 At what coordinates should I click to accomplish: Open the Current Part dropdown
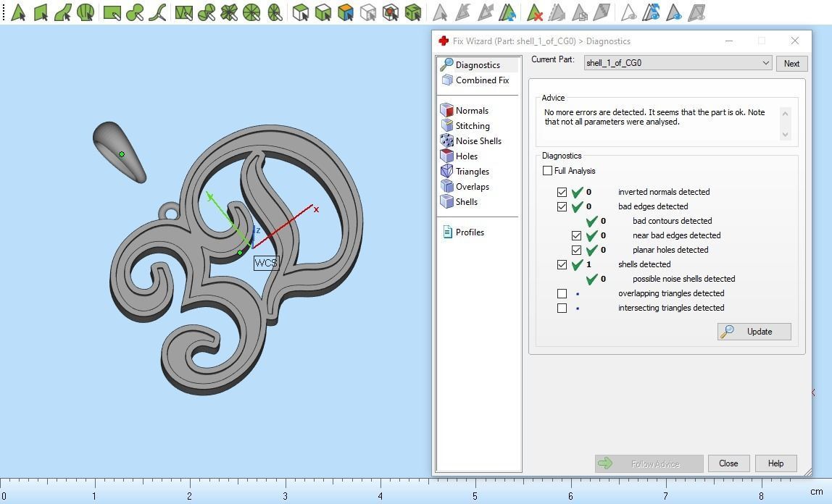point(678,63)
